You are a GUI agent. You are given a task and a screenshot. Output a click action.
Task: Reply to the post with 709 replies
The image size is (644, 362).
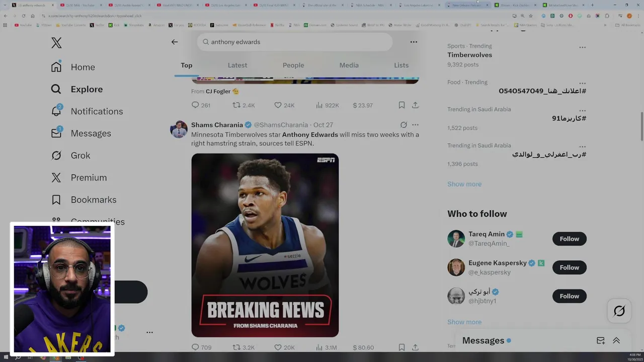tap(201, 347)
